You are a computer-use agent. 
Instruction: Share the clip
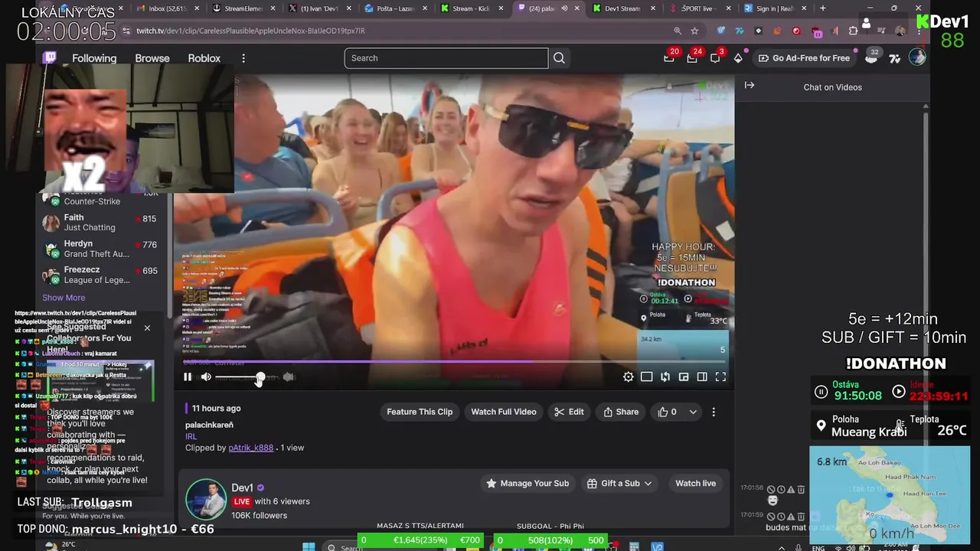(x=621, y=412)
